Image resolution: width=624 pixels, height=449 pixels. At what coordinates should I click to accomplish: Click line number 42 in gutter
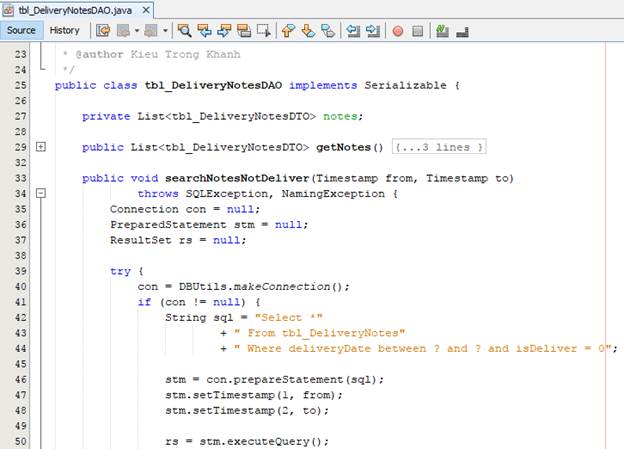(x=20, y=318)
